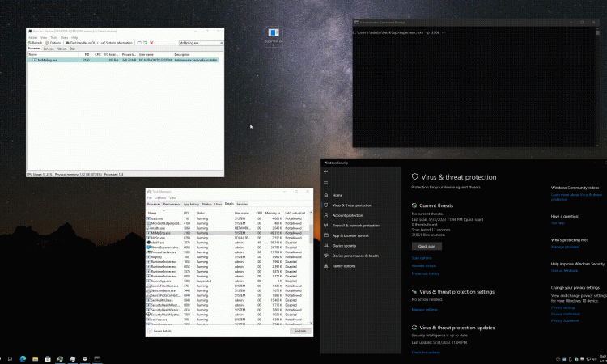Open Allowed threats link
Image resolution: width=607 pixels, height=364 pixels.
pos(424,266)
